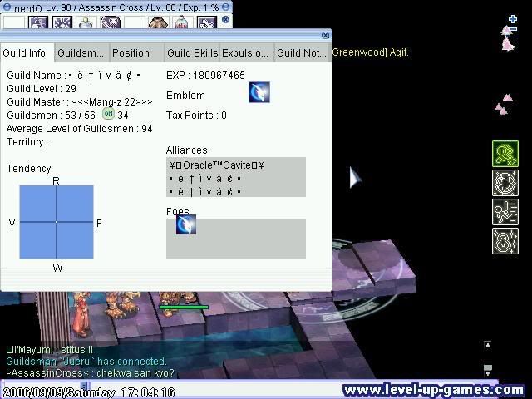Click the green ON online-members badge
Screen dimensions: 532x399
[108, 114]
